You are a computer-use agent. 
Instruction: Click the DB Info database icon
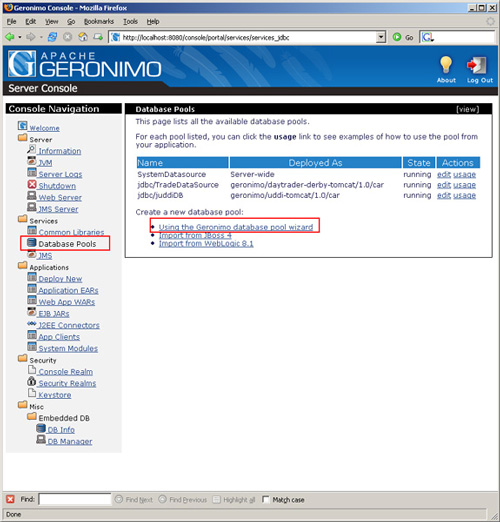[x=41, y=428]
